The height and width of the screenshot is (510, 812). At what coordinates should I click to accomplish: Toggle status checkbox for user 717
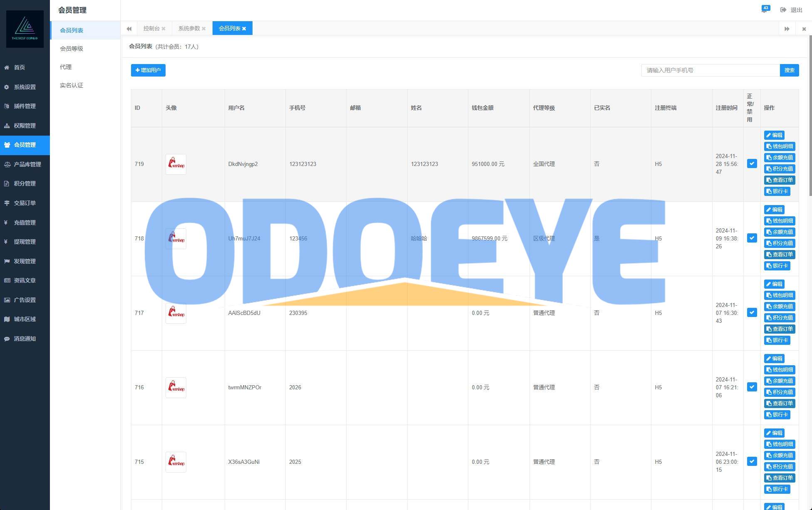752,312
